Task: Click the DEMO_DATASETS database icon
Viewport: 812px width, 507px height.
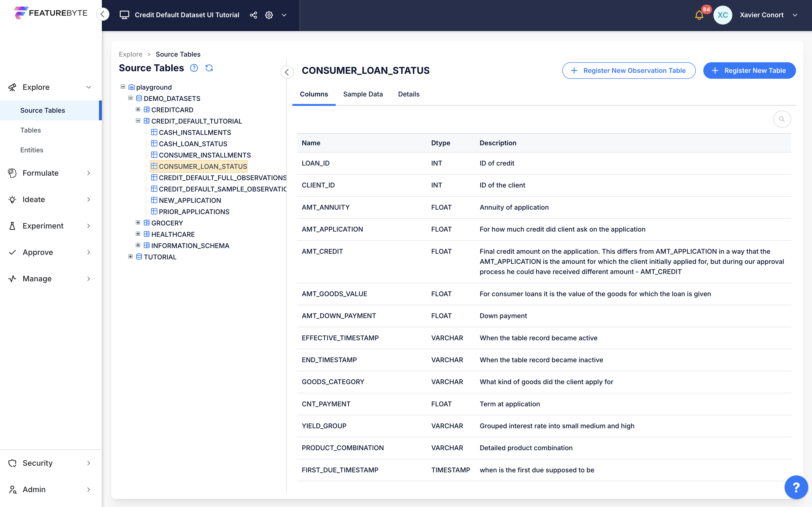Action: pos(139,98)
